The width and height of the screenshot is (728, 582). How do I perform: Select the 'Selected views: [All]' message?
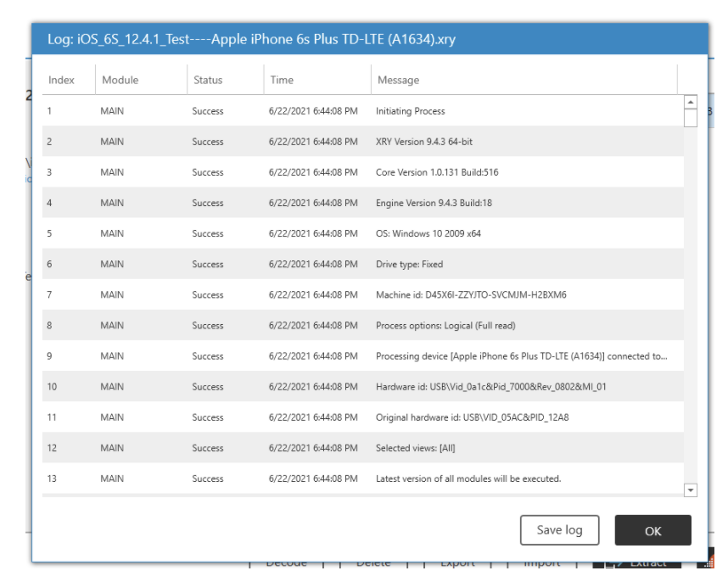click(415, 448)
